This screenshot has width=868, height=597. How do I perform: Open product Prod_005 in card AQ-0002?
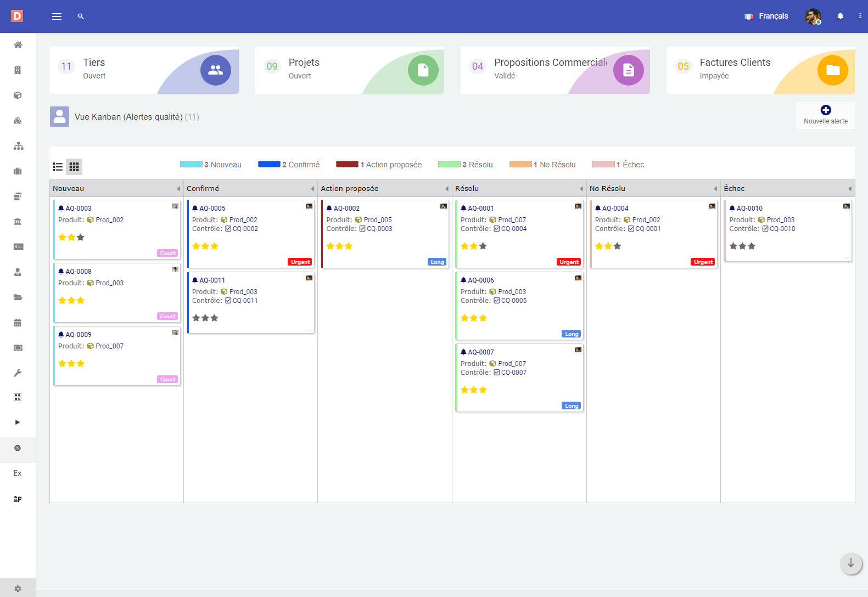click(x=378, y=220)
